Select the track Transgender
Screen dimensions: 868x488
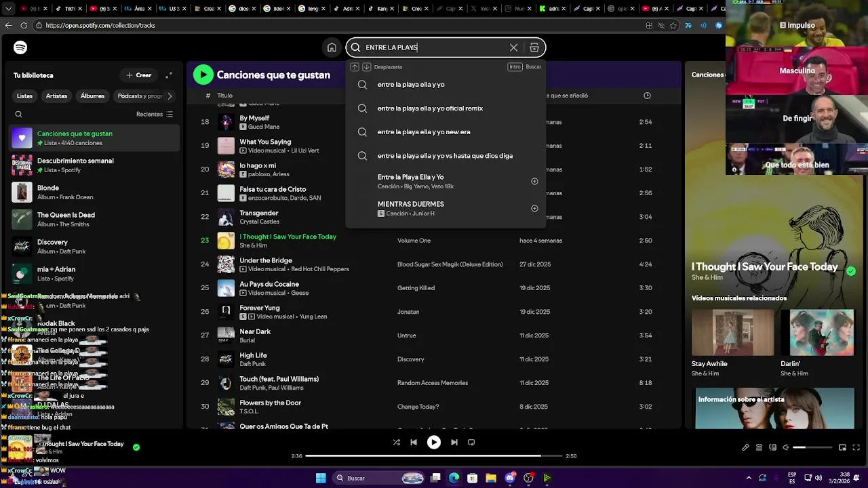coord(259,213)
